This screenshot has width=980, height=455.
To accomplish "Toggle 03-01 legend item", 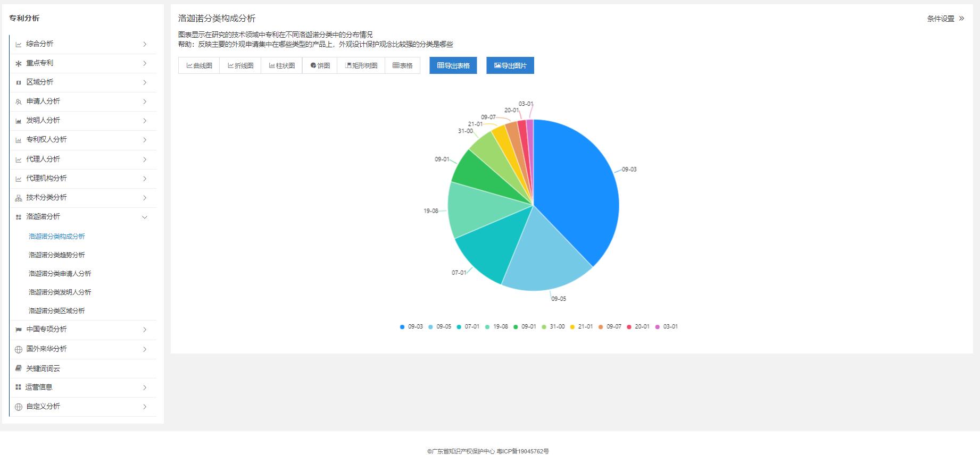I will click(667, 327).
